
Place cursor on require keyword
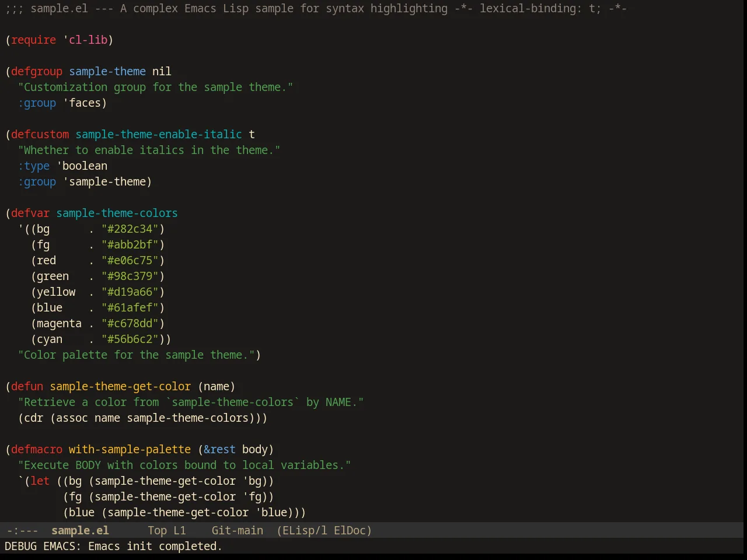(x=34, y=40)
